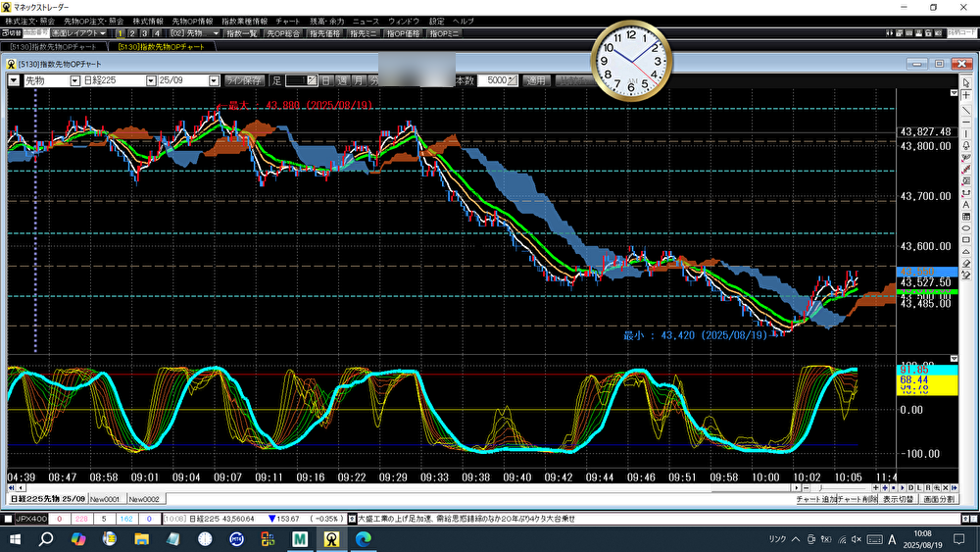Image resolution: width=980 pixels, height=552 pixels.
Task: Click the 本数 5000 count input field
Action: point(498,80)
